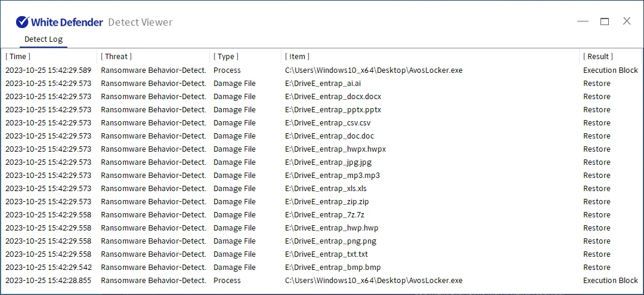Sort by the Item column header
This screenshot has height=295, width=644.
pyautogui.click(x=297, y=57)
